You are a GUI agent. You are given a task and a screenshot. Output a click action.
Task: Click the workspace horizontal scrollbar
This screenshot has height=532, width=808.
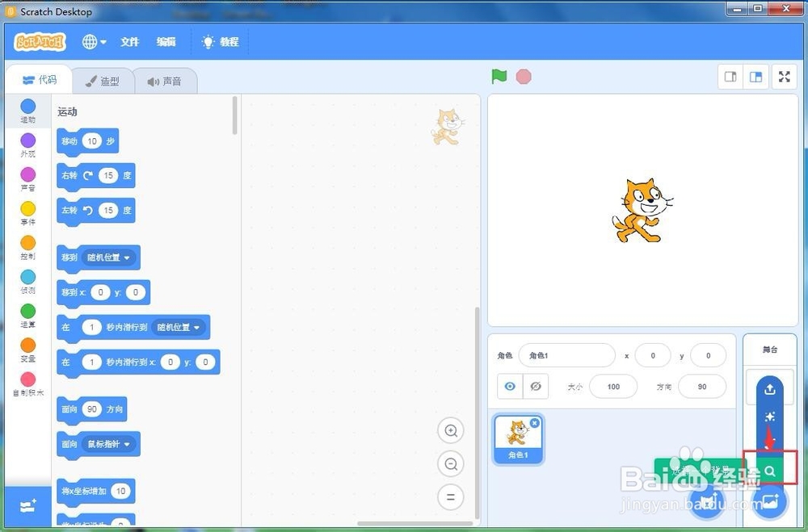click(x=415, y=524)
